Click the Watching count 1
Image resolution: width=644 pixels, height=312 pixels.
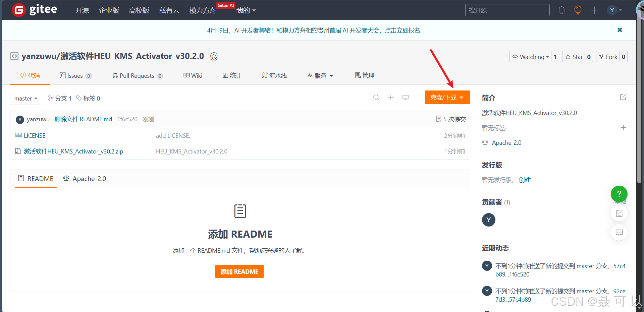pyautogui.click(x=555, y=57)
